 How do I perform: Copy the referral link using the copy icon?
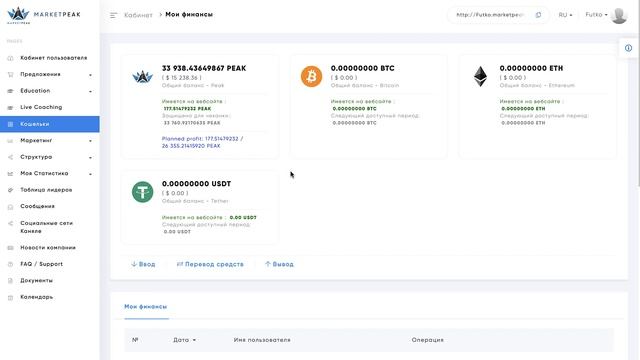(x=538, y=15)
